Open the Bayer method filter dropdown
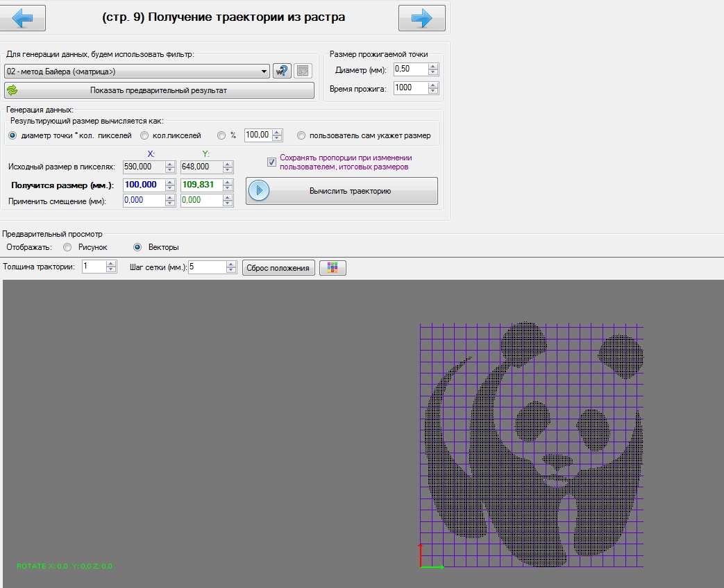The height and width of the screenshot is (588, 724). (137, 71)
